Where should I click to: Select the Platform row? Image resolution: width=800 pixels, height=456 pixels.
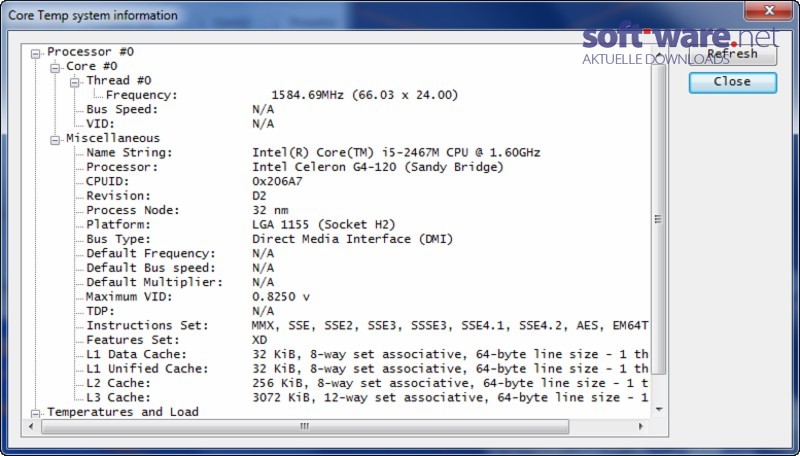click(x=241, y=224)
